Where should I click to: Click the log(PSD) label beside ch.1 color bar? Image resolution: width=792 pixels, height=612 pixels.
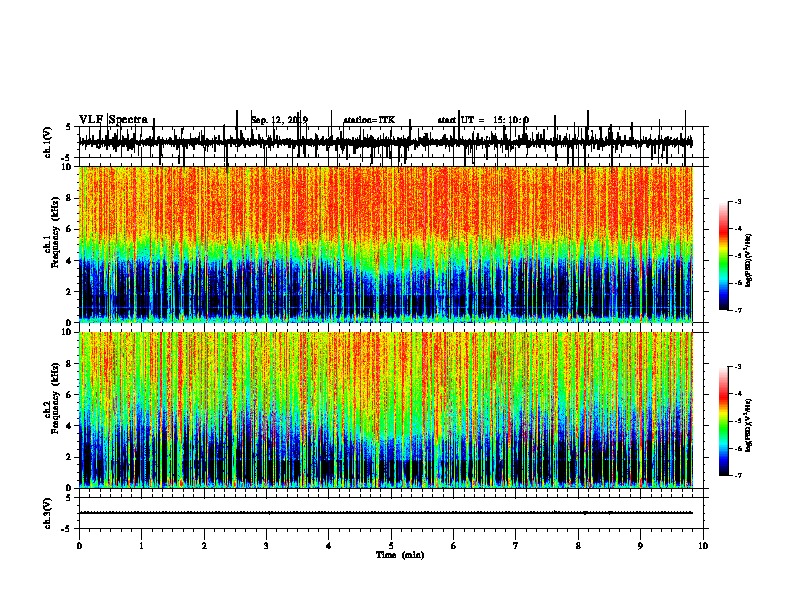[749, 260]
